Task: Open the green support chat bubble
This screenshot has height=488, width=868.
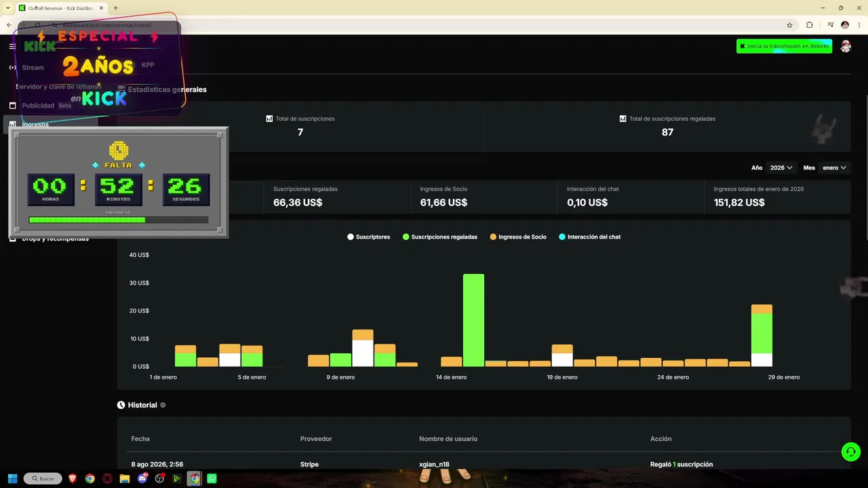Action: [850, 451]
